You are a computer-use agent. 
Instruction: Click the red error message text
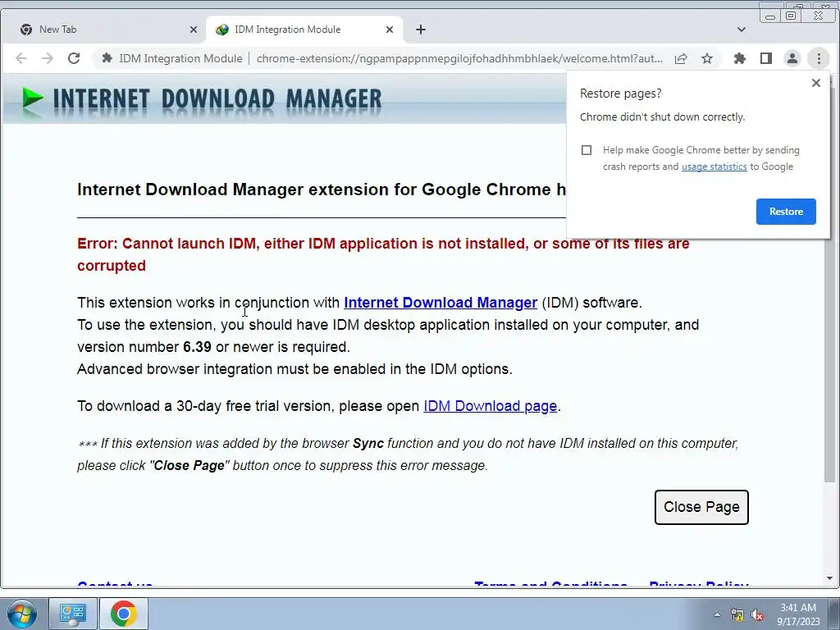pos(383,254)
